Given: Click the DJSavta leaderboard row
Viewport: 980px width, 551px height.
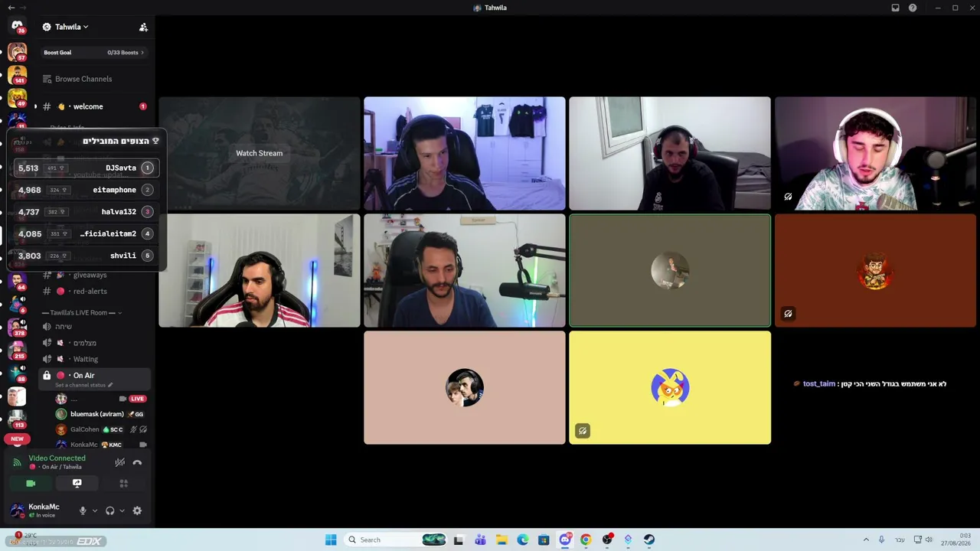Looking at the screenshot, I should [86, 168].
